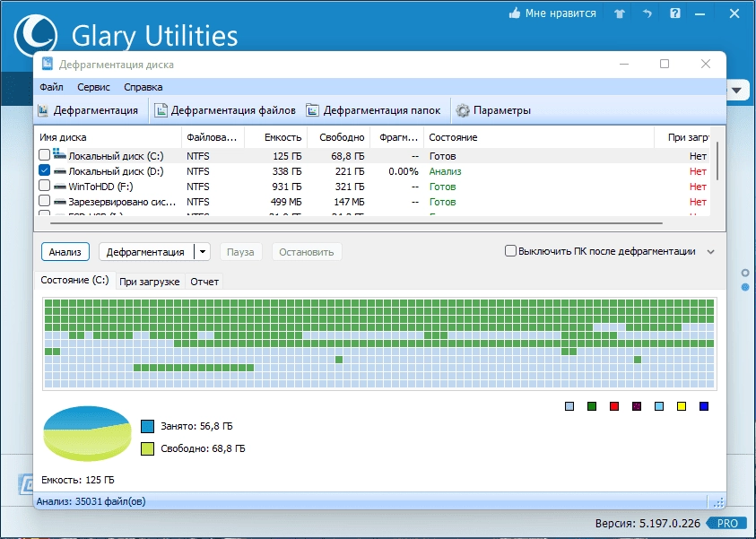756x539 pixels.
Task: Click the cluster map block grid
Action: click(379, 343)
